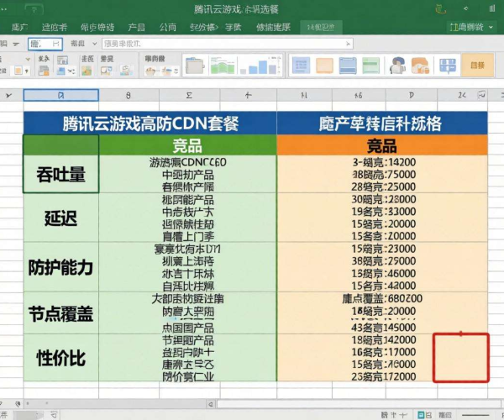This screenshot has height=420, width=504.
Task: Select the green 竞品 header cell
Action: 187,145
